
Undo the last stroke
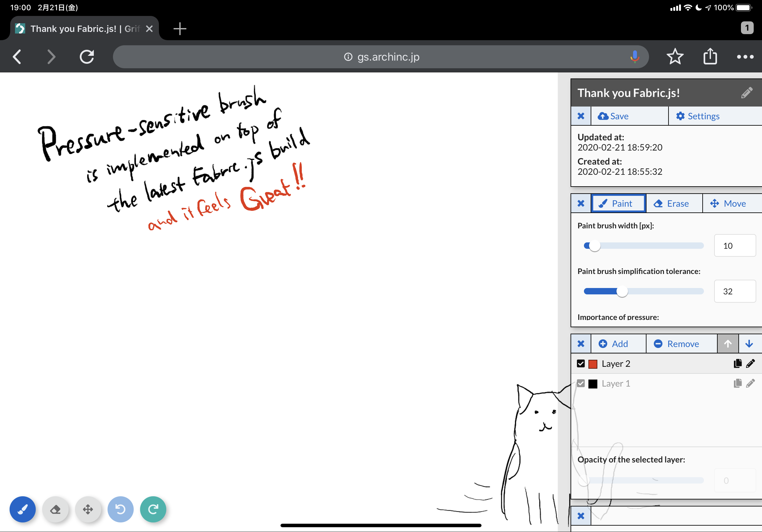pyautogui.click(x=121, y=509)
